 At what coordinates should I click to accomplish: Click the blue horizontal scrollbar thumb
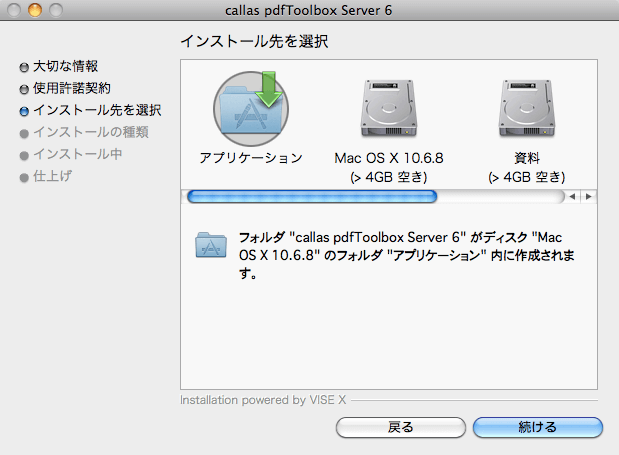[x=312, y=197]
